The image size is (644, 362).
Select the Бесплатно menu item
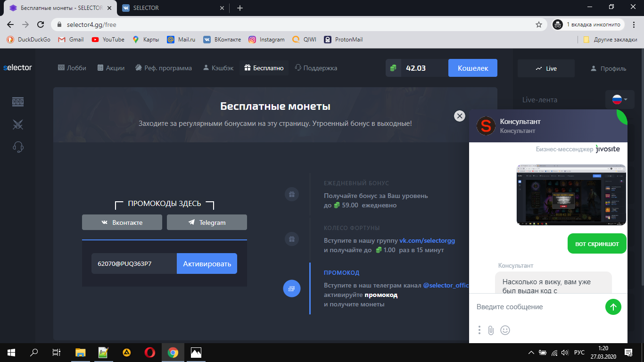tap(264, 68)
